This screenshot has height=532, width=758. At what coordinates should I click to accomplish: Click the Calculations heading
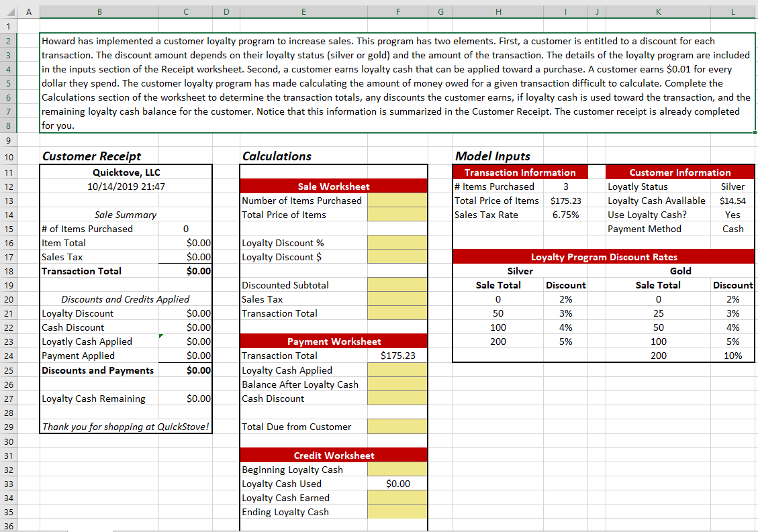(x=277, y=156)
